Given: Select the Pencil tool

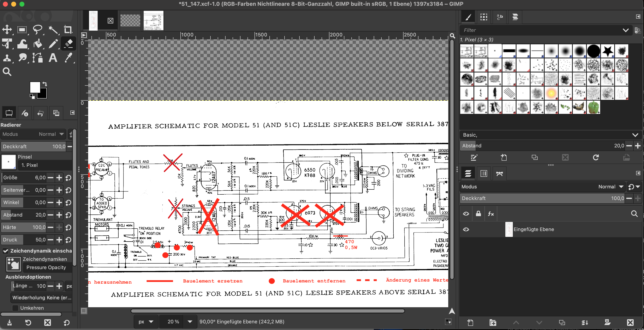Looking at the screenshot, I should [53, 43].
